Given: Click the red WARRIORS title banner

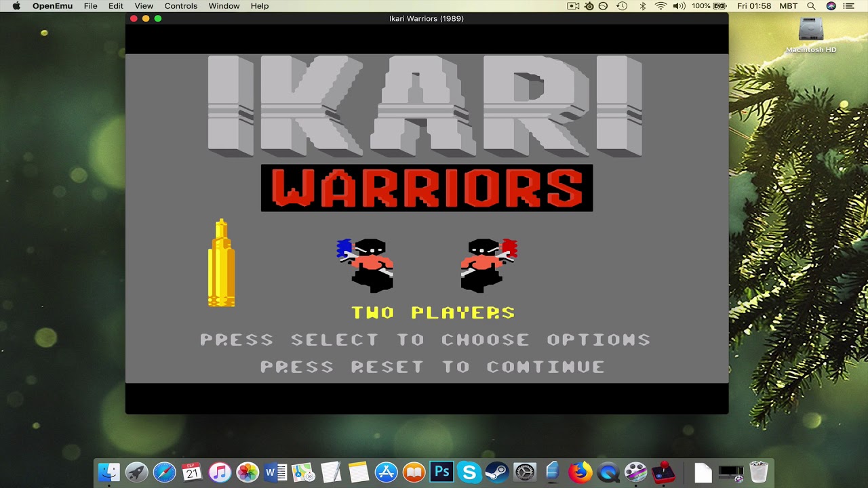Looking at the screenshot, I should [427, 188].
